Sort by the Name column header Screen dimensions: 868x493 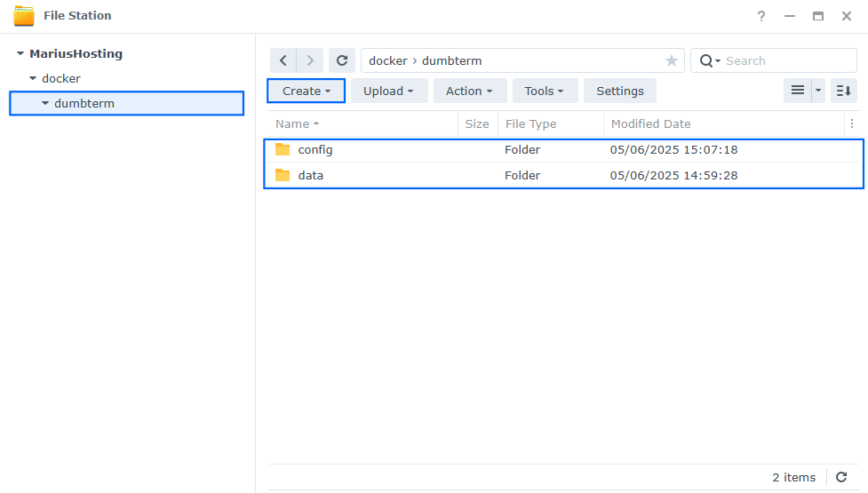click(363, 124)
